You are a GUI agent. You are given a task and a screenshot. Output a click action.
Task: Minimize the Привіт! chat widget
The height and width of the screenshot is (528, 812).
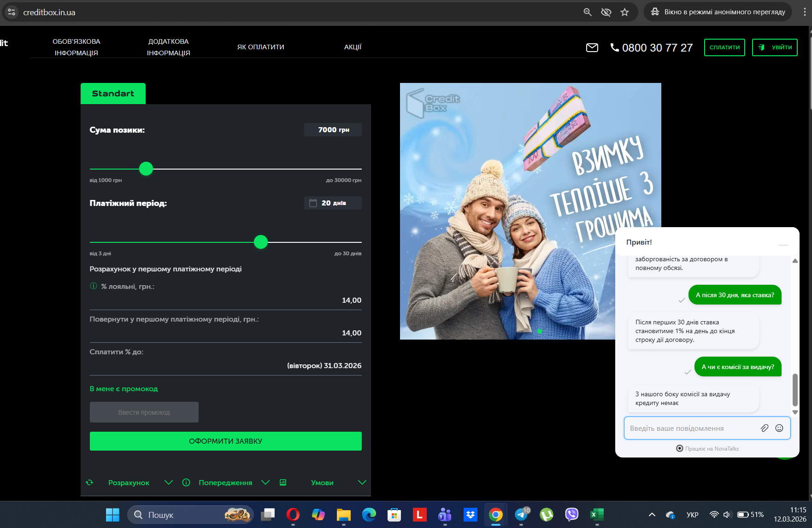tap(783, 245)
